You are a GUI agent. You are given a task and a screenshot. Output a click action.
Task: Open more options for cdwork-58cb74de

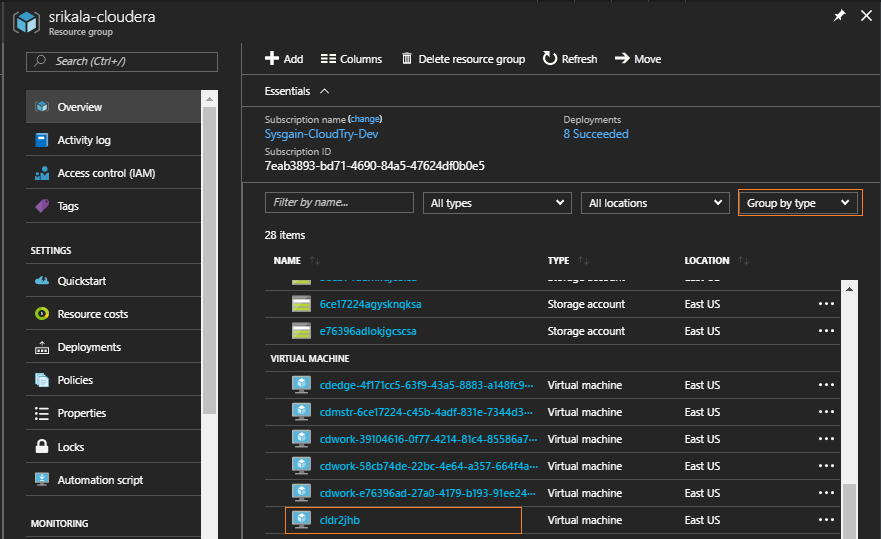pos(826,465)
